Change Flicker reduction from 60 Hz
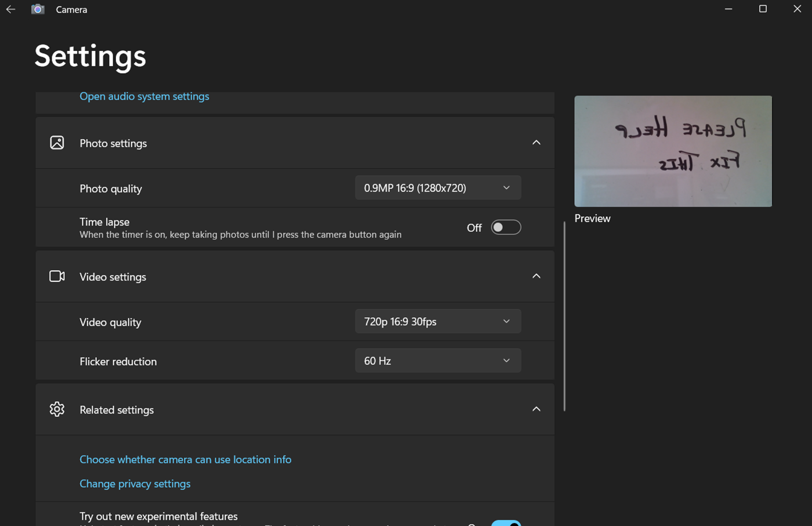The image size is (812, 526). (x=438, y=361)
